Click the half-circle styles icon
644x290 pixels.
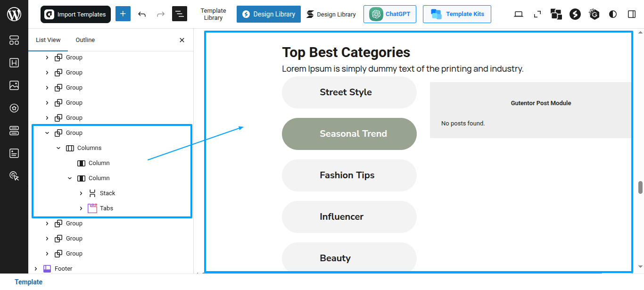click(x=613, y=14)
